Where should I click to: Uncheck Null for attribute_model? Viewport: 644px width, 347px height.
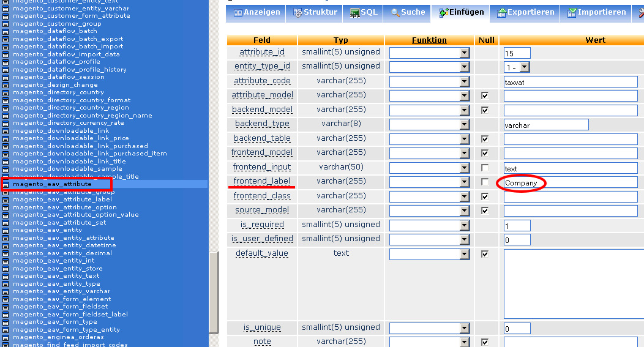point(485,95)
